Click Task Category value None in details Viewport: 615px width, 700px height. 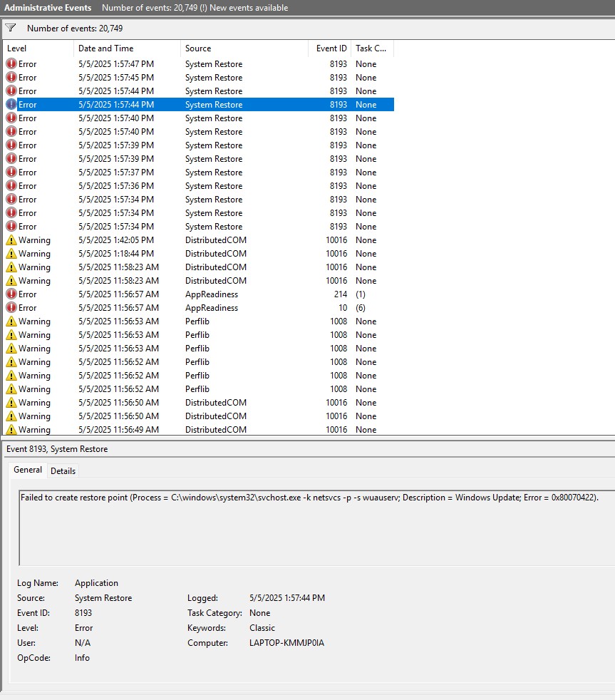pyautogui.click(x=259, y=613)
